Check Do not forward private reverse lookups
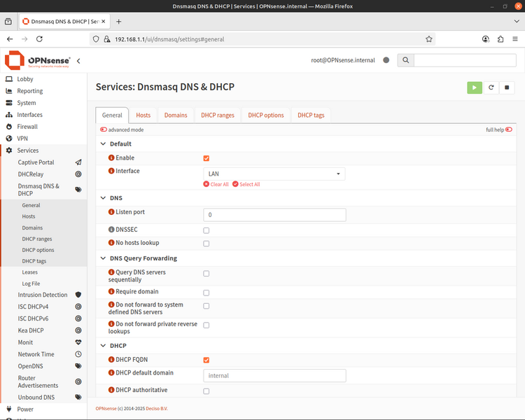The image size is (525, 420). (x=206, y=325)
